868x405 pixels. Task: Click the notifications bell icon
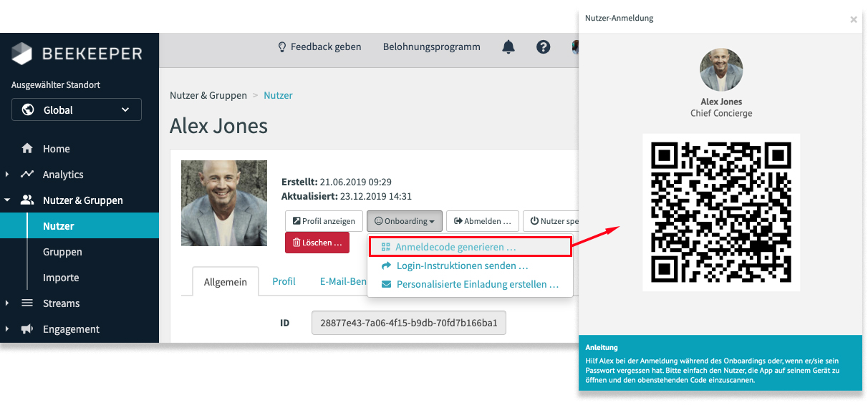[x=508, y=47]
